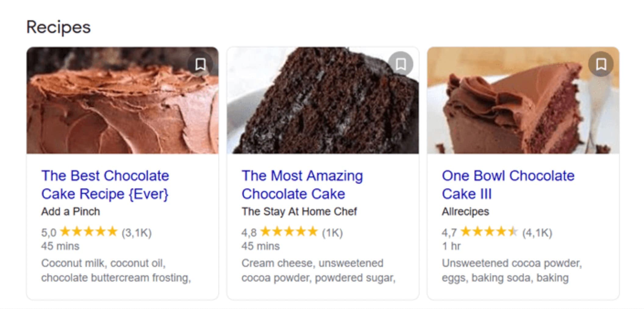The height and width of the screenshot is (309, 644).
Task: Click the 1 hr cook time label
Action: click(451, 246)
